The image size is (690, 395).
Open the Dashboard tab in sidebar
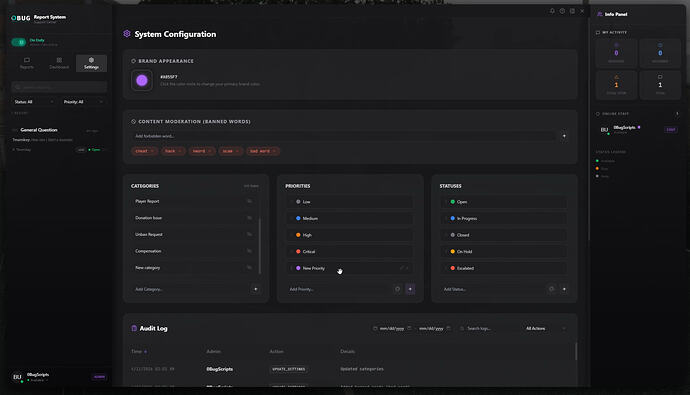click(59, 63)
